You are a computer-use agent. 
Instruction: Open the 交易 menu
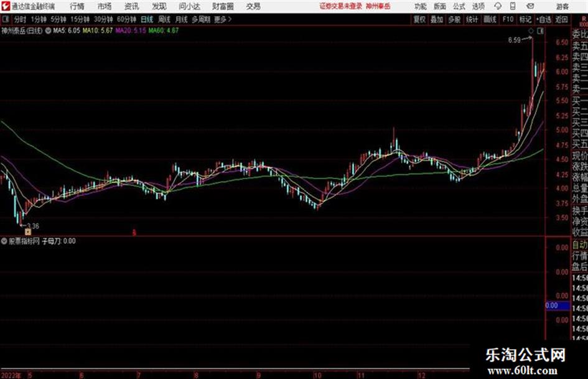[253, 6]
